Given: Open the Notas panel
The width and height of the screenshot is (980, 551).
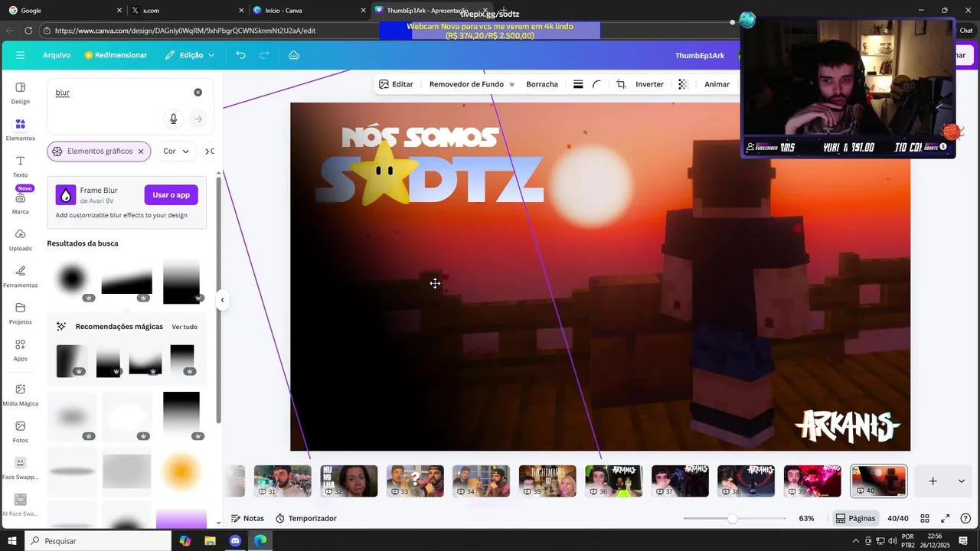Looking at the screenshot, I should pyautogui.click(x=247, y=518).
